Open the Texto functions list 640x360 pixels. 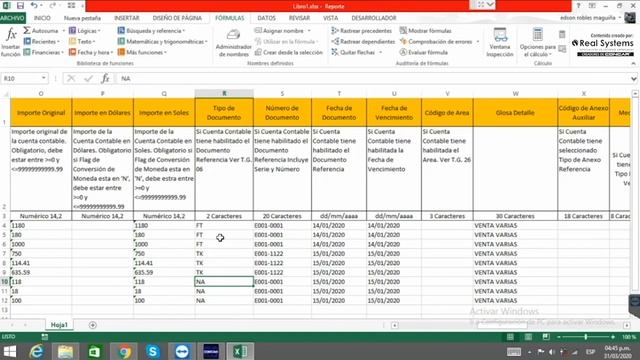click(82, 42)
